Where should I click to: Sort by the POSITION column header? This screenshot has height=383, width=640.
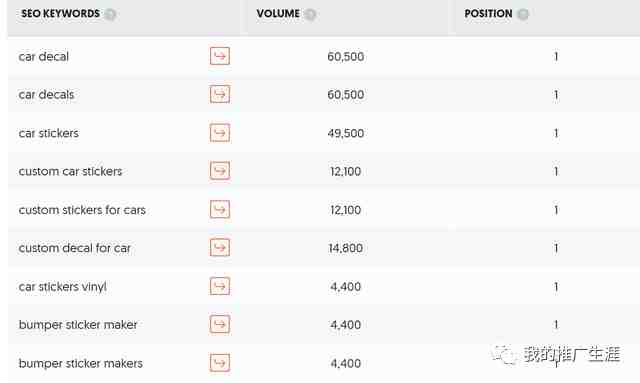pos(488,13)
